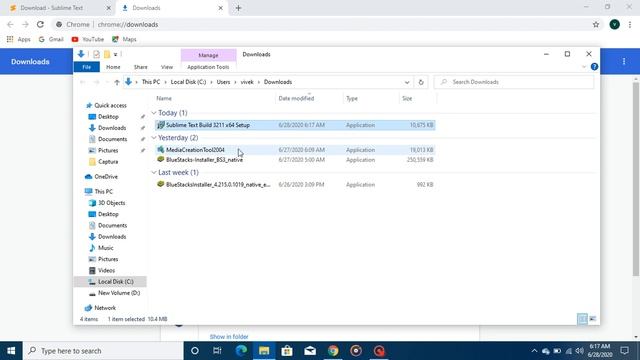Open the File tab in Explorer ribbon
This screenshot has width=640, height=360.
tap(87, 67)
